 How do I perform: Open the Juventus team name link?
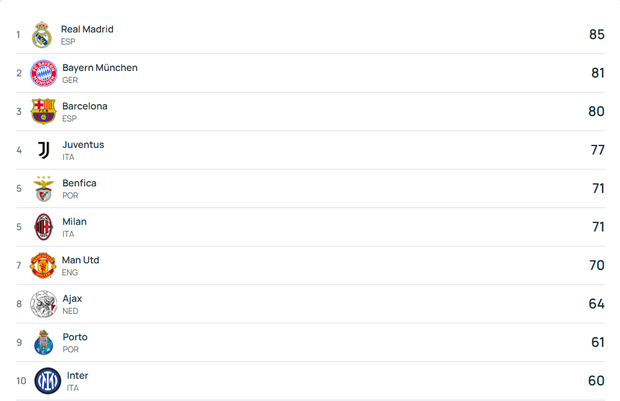click(x=83, y=145)
